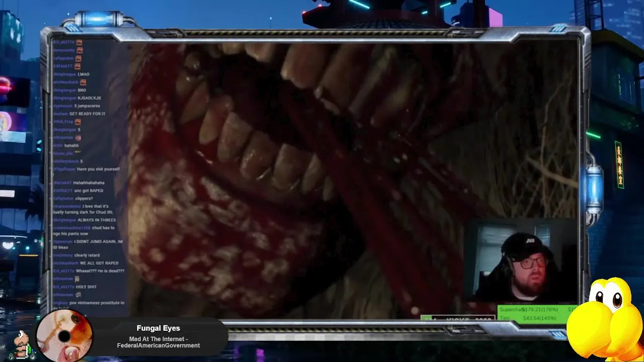Click the streamer webcam feed
644x362 pixels.
520,260
